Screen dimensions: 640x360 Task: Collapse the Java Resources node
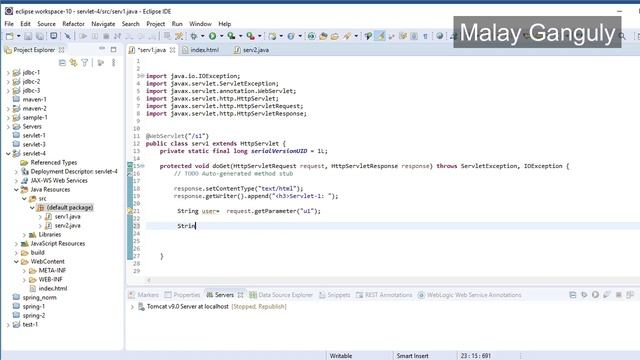pyautogui.click(x=16, y=189)
